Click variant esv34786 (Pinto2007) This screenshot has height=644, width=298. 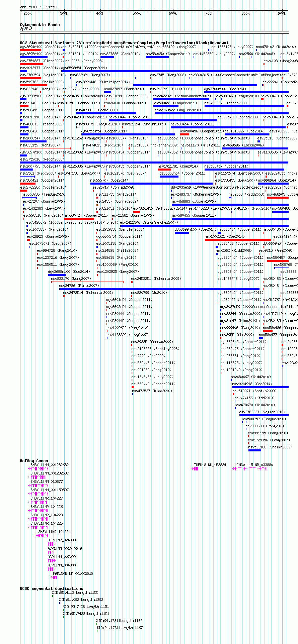(79, 286)
